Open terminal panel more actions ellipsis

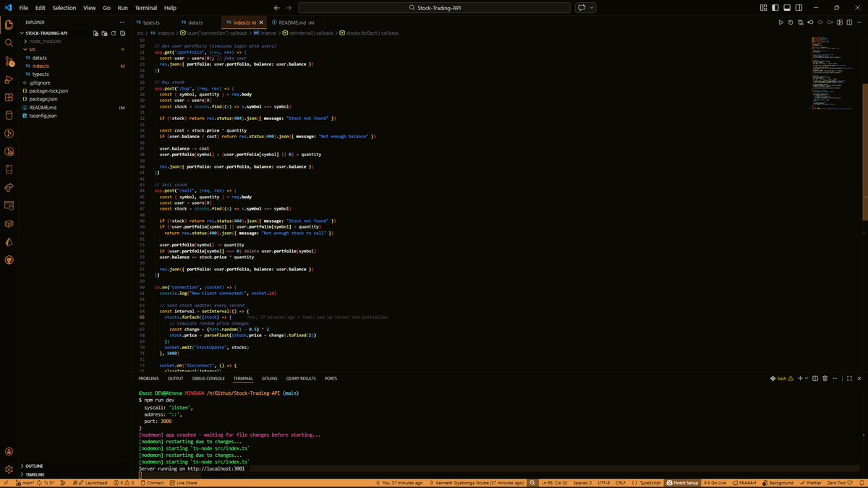834,378
